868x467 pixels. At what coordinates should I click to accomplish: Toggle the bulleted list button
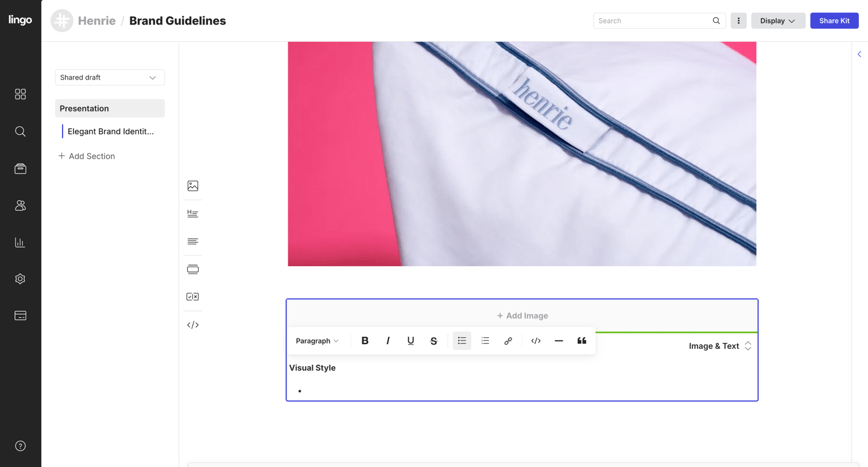coord(462,341)
